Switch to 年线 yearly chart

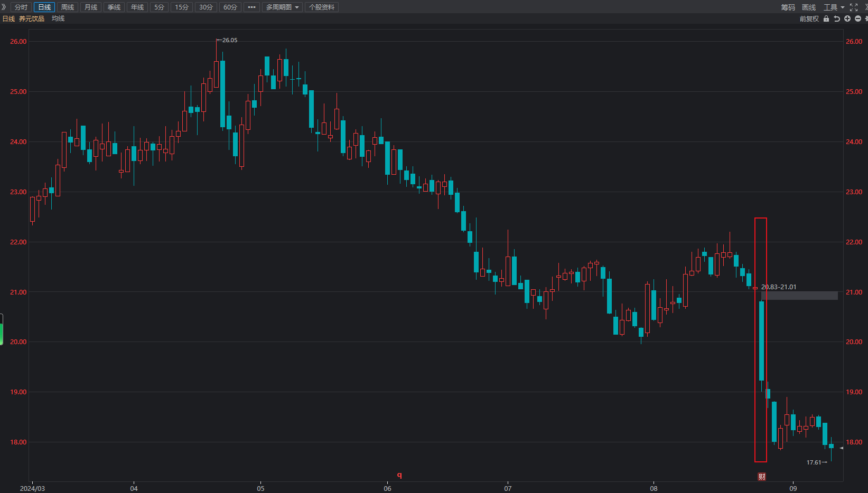(x=137, y=7)
